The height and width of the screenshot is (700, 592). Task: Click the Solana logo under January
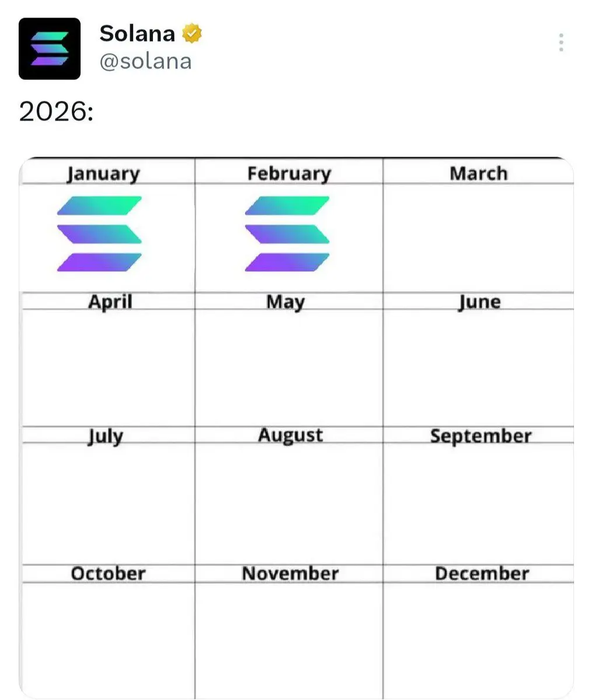[99, 234]
